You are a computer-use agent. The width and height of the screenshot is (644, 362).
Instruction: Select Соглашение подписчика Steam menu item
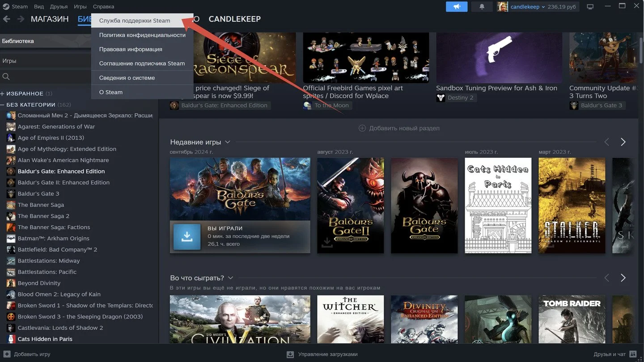[142, 63]
